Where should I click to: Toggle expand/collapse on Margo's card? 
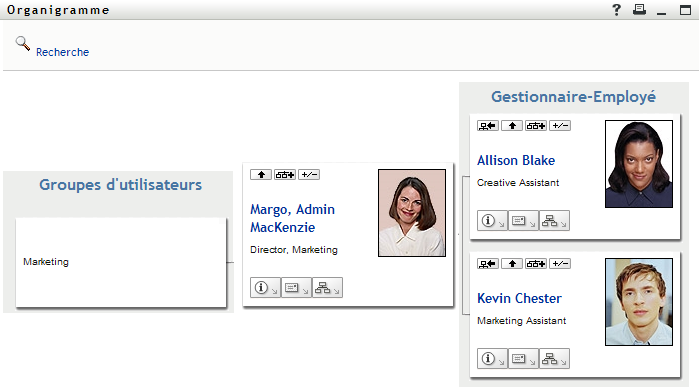click(x=309, y=175)
